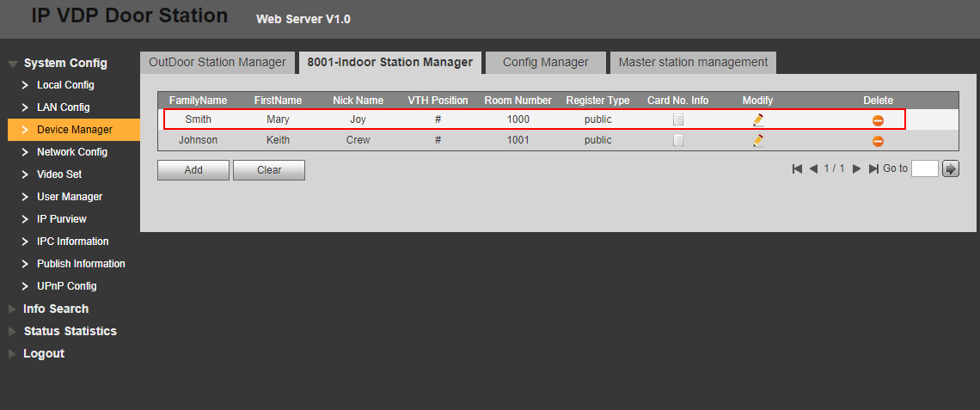Expand the Status Statistics section
Image resolution: width=980 pixels, height=410 pixels.
point(70,331)
